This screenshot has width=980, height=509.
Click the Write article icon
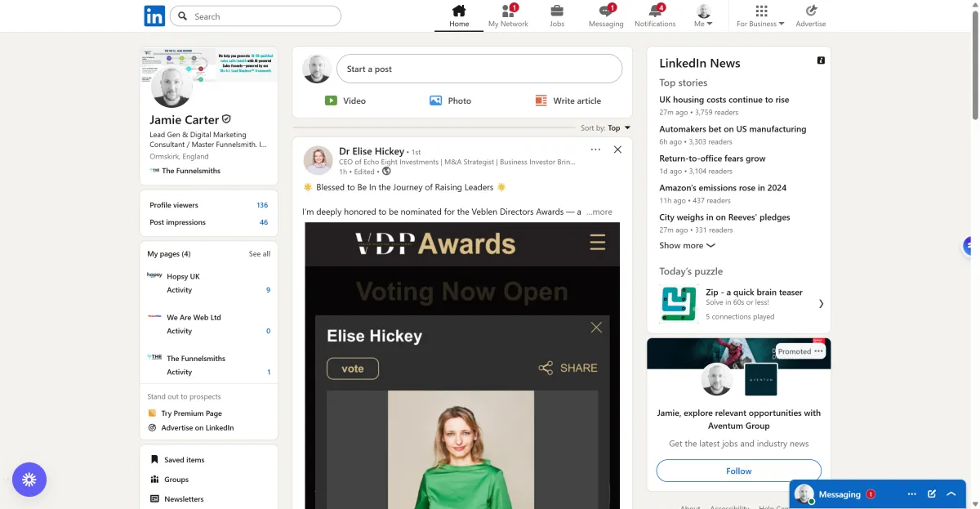(x=541, y=100)
